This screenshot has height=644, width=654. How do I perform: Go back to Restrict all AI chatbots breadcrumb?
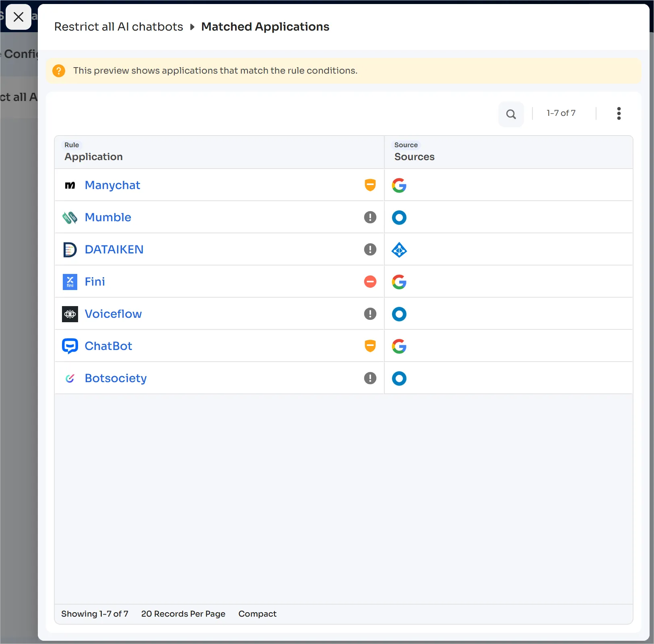coord(119,27)
